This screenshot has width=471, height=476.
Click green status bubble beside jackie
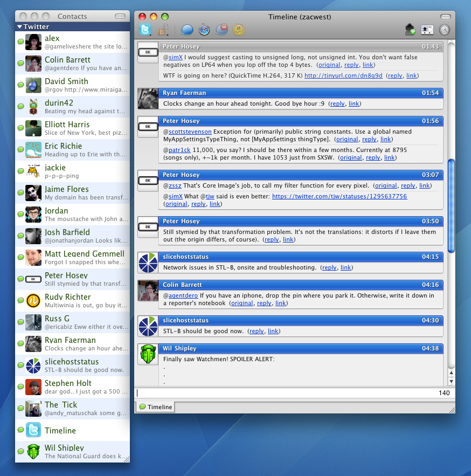click(20, 170)
